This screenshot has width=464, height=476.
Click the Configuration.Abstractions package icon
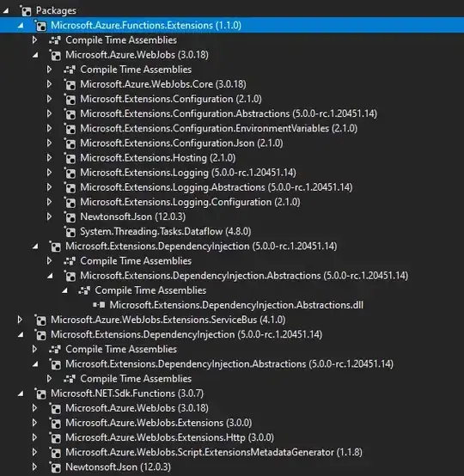pyautogui.click(x=70, y=114)
